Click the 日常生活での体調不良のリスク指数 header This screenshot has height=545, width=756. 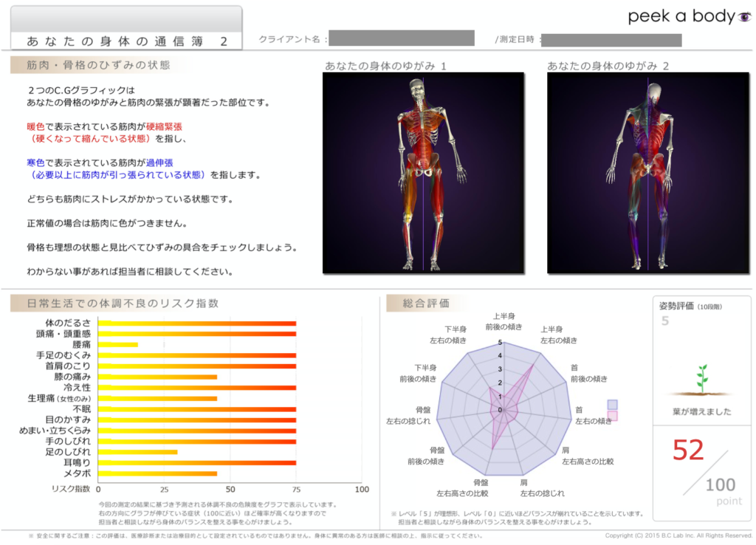click(x=122, y=303)
